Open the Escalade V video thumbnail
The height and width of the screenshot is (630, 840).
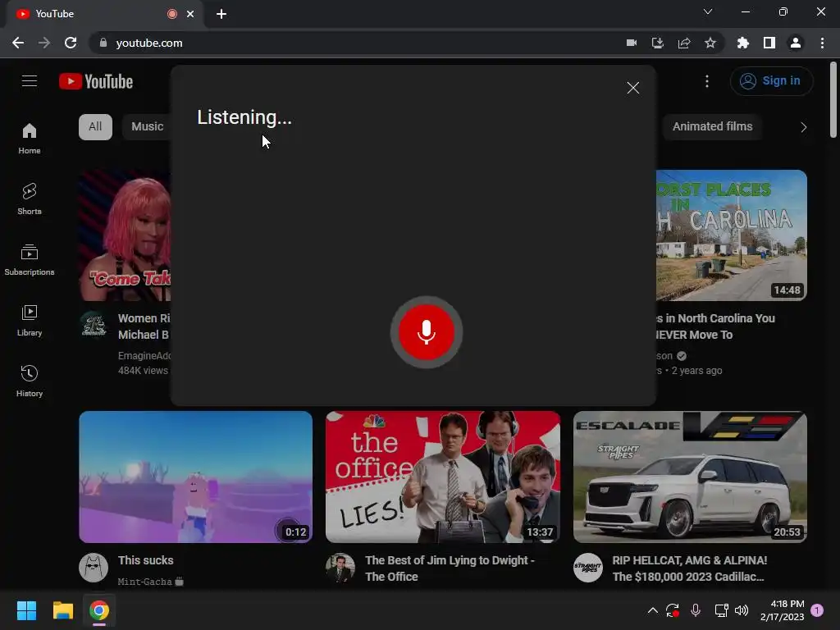tap(690, 477)
